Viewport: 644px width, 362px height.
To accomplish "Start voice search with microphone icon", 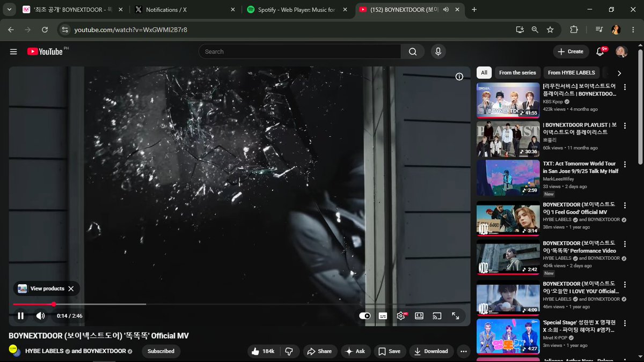I will coord(438,51).
